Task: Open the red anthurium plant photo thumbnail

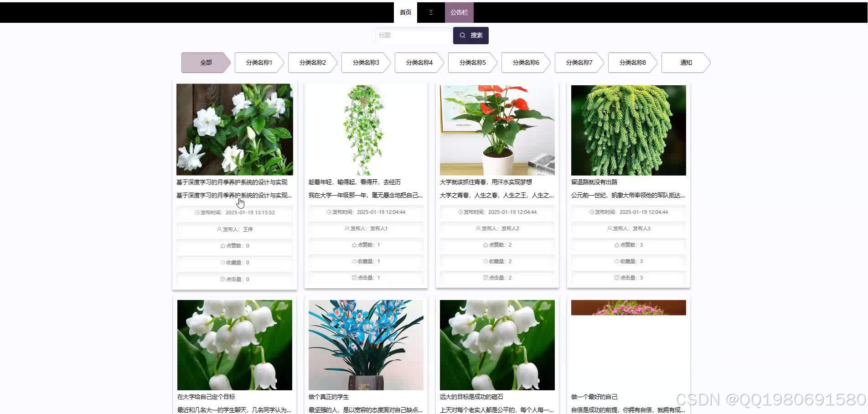Action: coord(496,129)
